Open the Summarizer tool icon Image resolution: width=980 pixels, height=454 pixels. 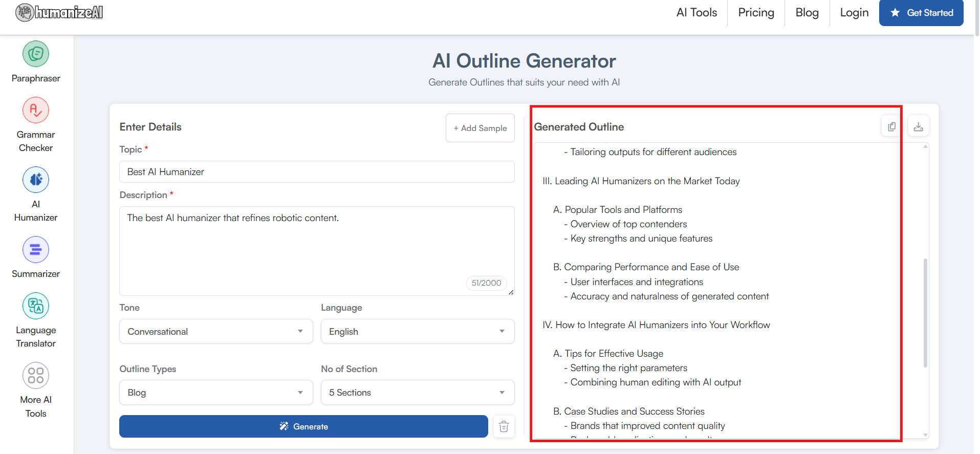36,250
